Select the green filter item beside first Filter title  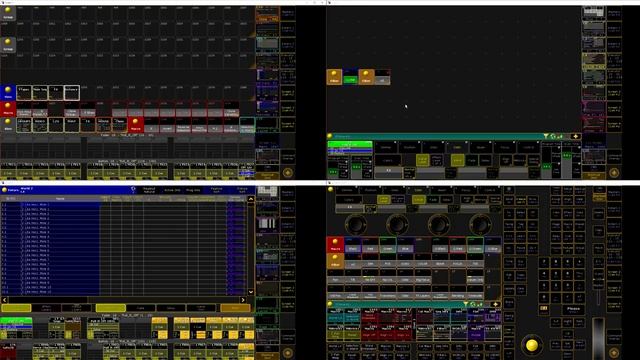coord(350,77)
